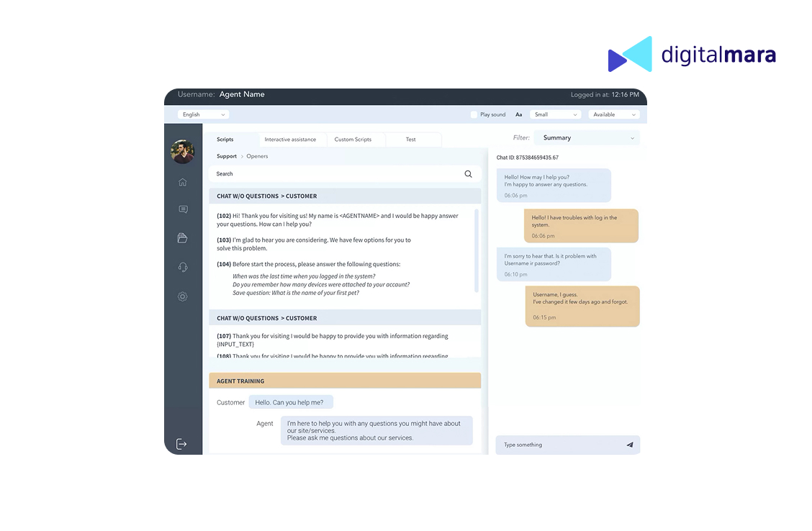Open the Available status dropdown
The width and height of the screenshot is (812, 531).
tap(613, 114)
